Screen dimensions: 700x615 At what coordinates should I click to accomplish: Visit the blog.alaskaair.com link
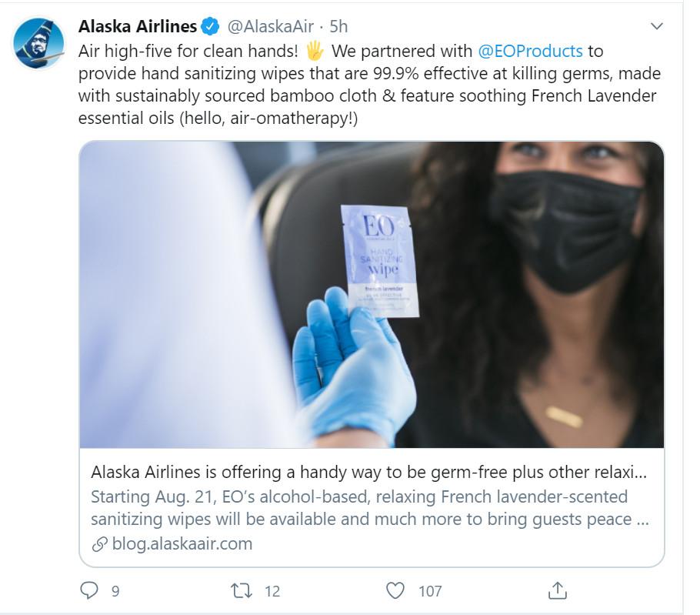tap(182, 544)
